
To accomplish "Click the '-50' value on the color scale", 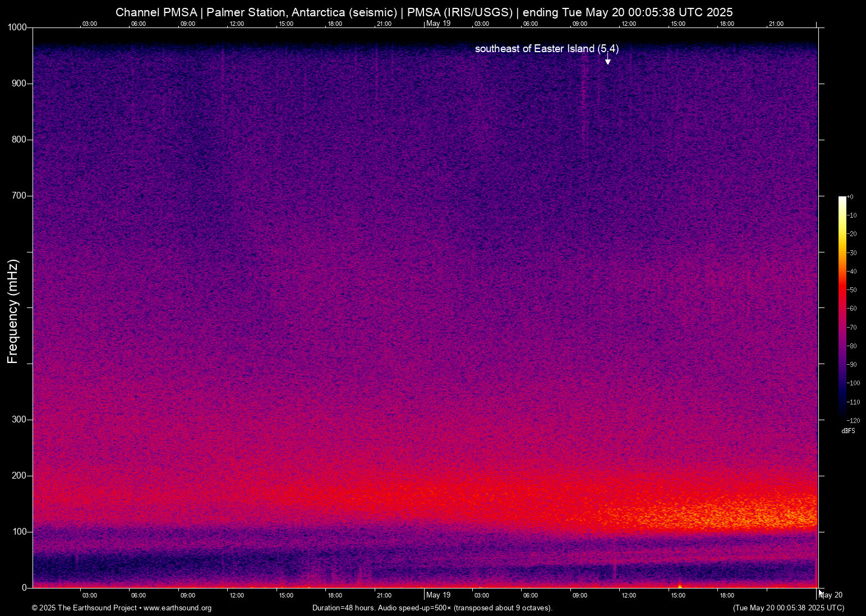I will [852, 290].
